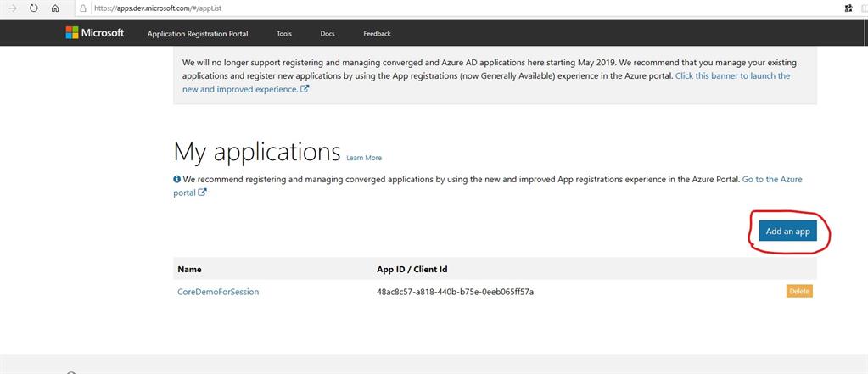Open the Feedback menu item
The height and width of the screenshot is (374, 868).
[x=377, y=34]
